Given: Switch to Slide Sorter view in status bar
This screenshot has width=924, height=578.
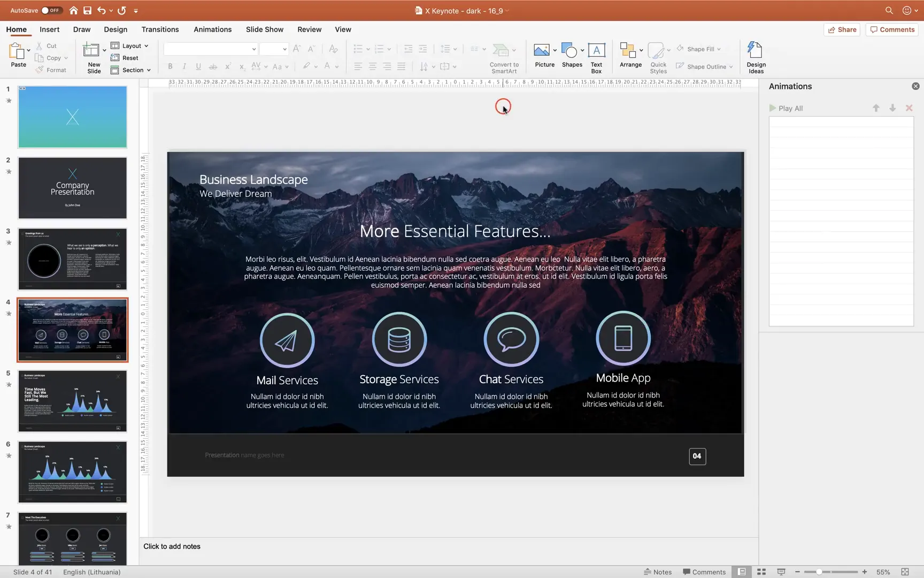Looking at the screenshot, I should pos(761,572).
